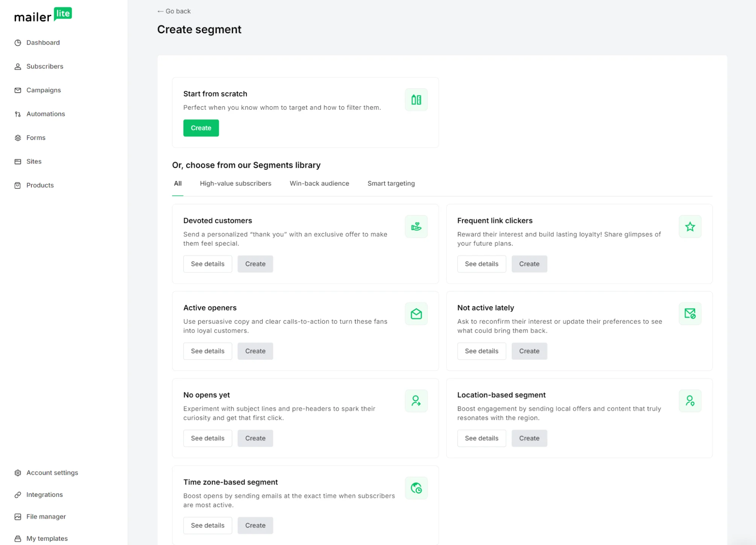Image resolution: width=756 pixels, height=545 pixels.
Task: Click the Start from scratch pencil-ruler icon
Action: [x=416, y=100]
